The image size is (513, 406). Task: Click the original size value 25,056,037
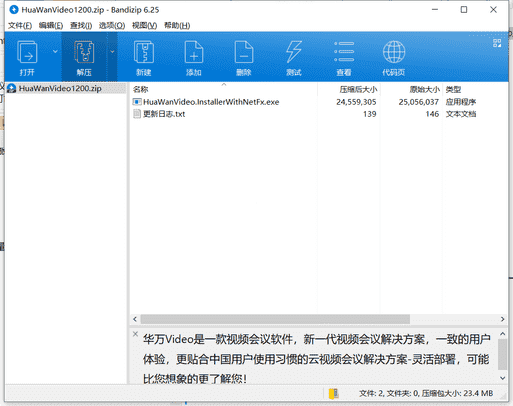tap(419, 102)
